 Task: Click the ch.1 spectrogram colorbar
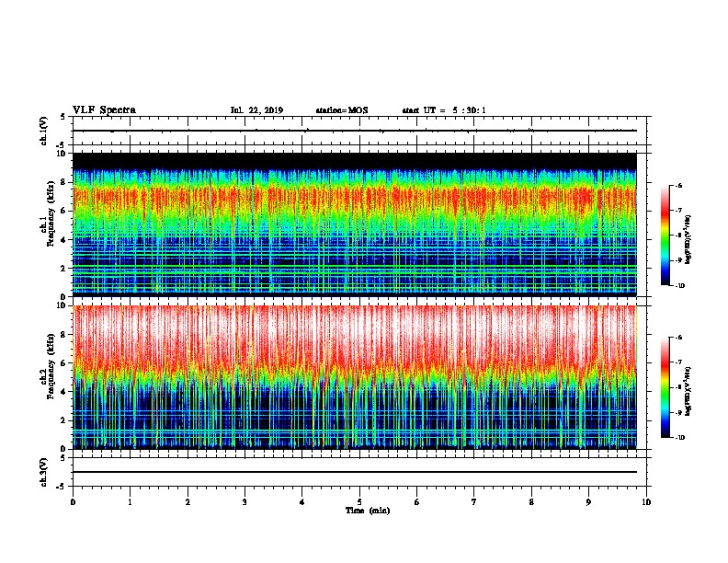pyautogui.click(x=665, y=236)
